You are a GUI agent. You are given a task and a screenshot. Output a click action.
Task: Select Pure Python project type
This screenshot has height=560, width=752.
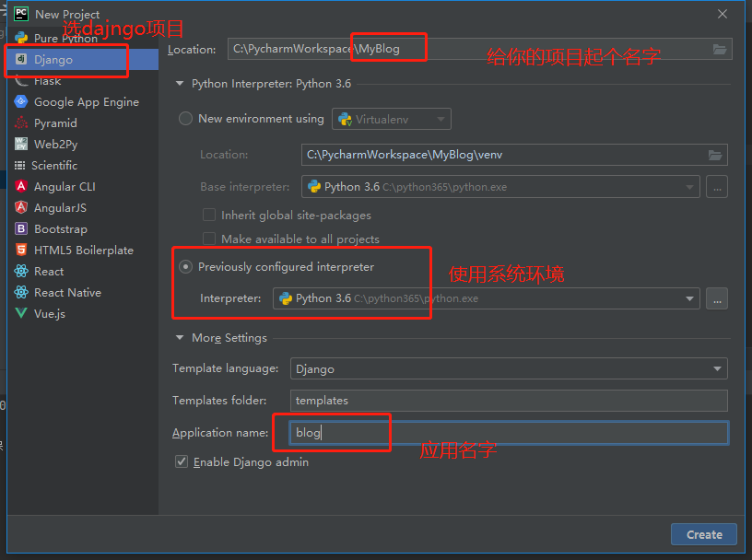[x=65, y=39]
